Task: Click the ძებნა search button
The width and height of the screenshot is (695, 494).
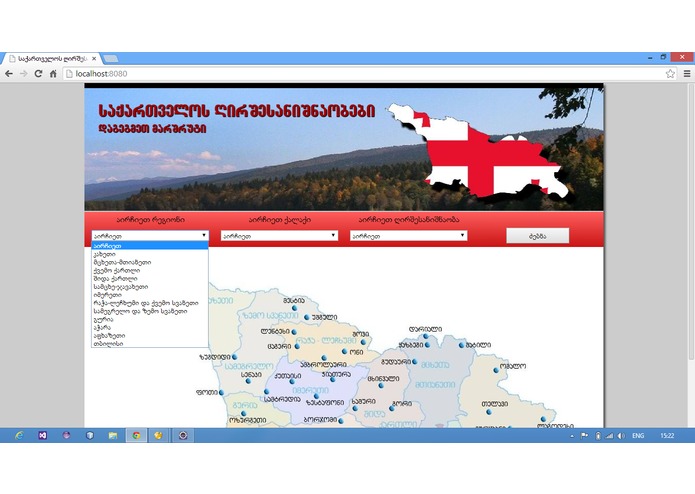Action: pos(538,236)
